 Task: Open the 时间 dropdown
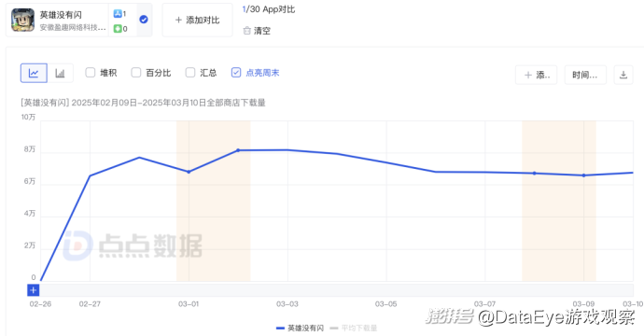pos(585,75)
